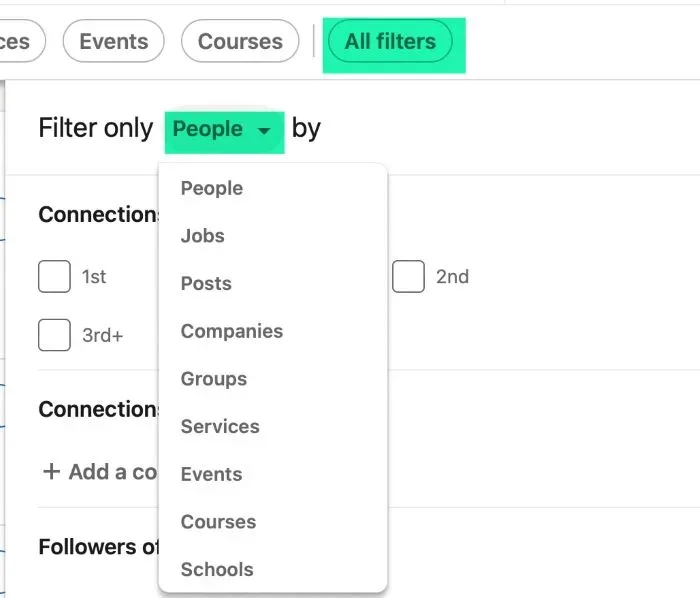700x598 pixels.
Task: Click the People label in filter heading
Action: [208, 129]
